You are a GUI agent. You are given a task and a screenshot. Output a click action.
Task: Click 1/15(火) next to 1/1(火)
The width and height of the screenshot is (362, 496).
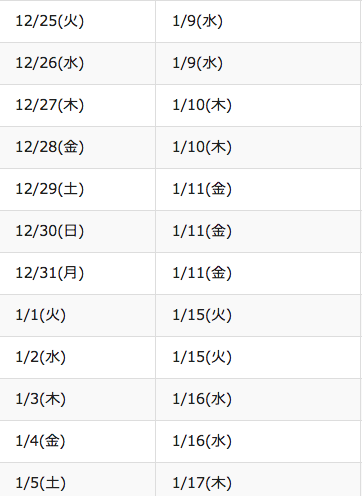(x=258, y=315)
